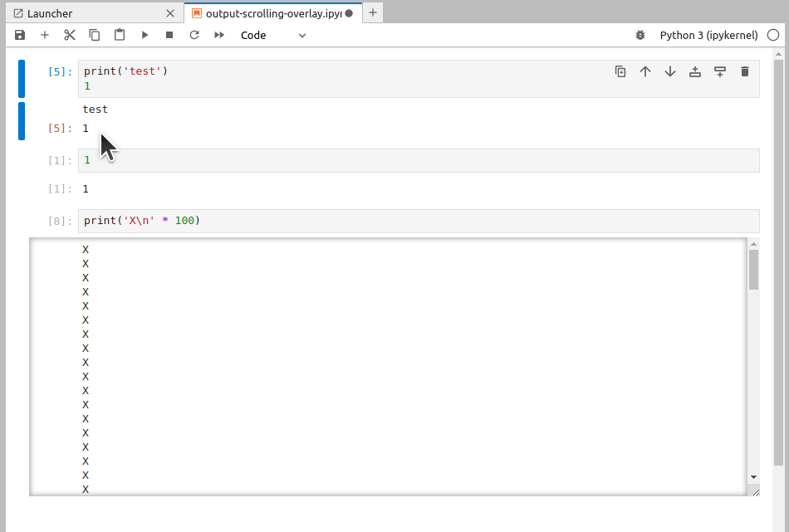Duplicate the print('test') cell

[620, 71]
